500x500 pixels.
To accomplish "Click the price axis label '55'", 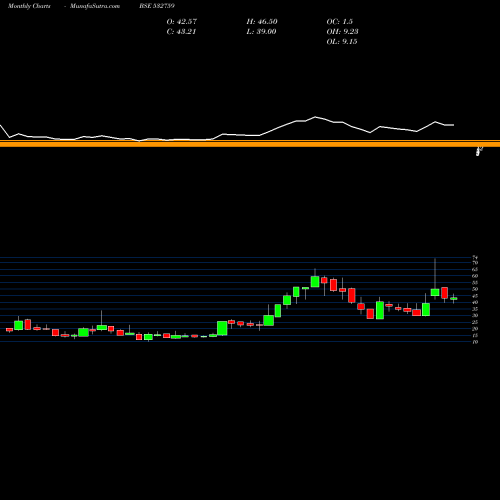I will point(475,283).
